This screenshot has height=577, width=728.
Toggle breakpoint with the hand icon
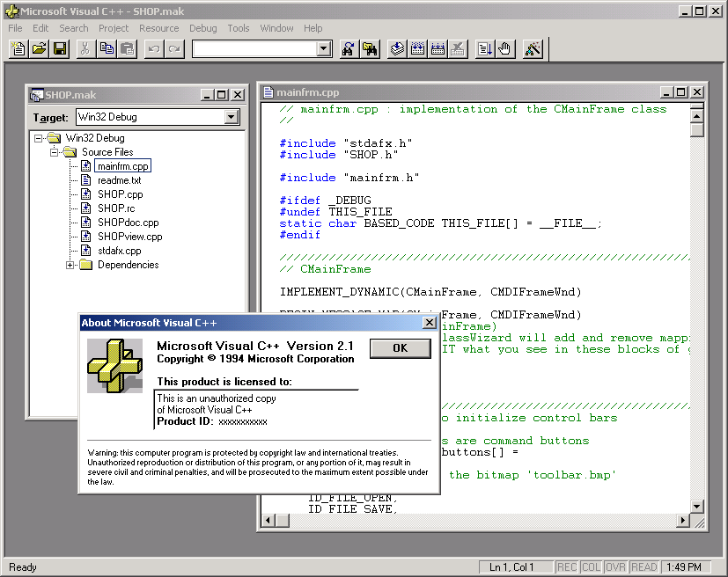click(x=505, y=48)
